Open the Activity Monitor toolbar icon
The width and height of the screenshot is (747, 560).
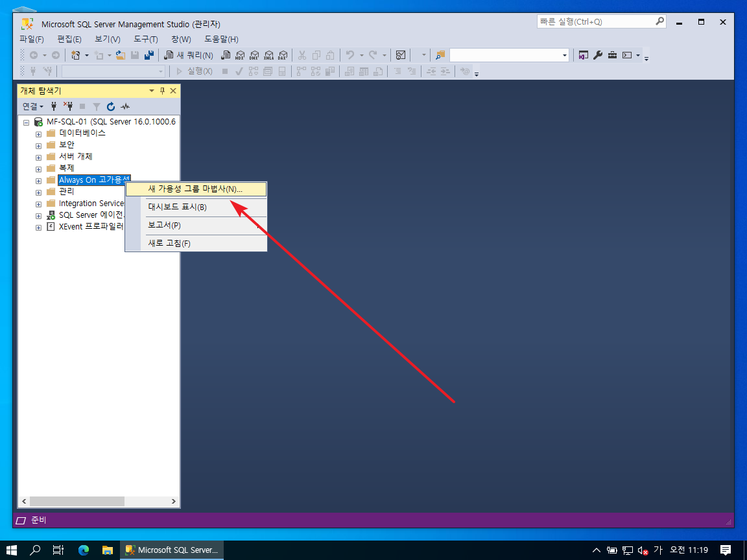click(401, 55)
